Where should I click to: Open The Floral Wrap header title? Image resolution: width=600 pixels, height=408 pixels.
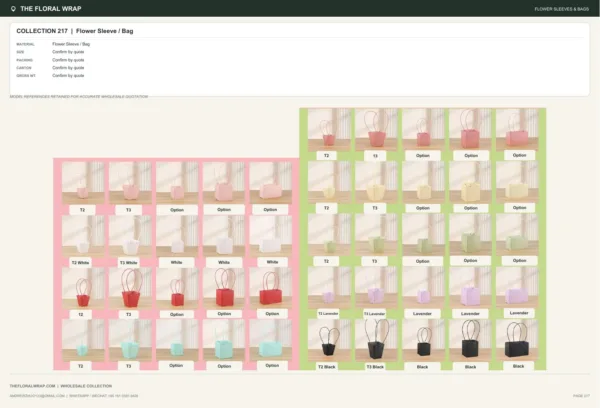(51, 8)
